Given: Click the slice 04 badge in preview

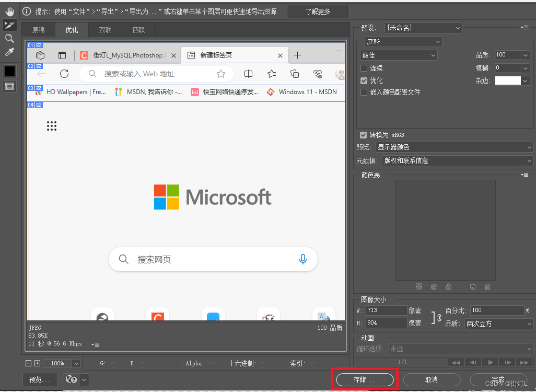Looking at the screenshot, I should point(35,105).
